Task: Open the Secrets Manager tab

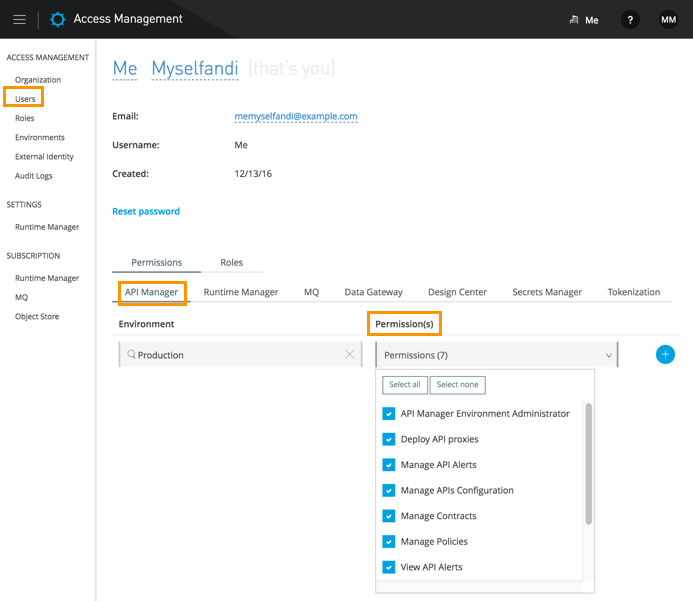Action: point(547,292)
